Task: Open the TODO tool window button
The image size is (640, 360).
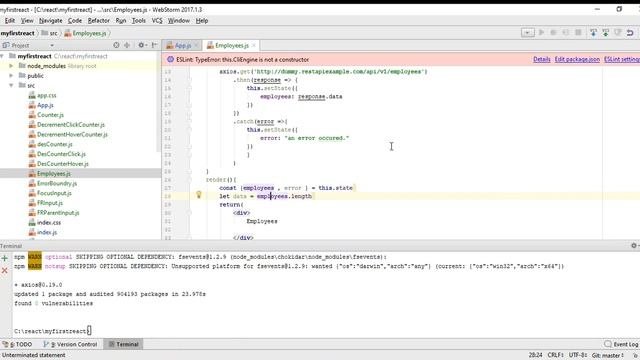Action: 17,344
